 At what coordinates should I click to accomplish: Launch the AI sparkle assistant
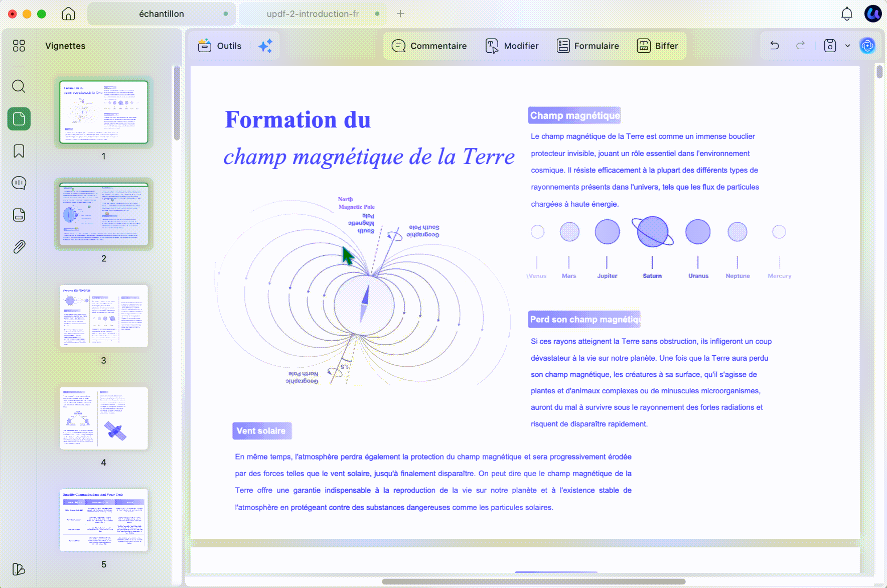(265, 46)
